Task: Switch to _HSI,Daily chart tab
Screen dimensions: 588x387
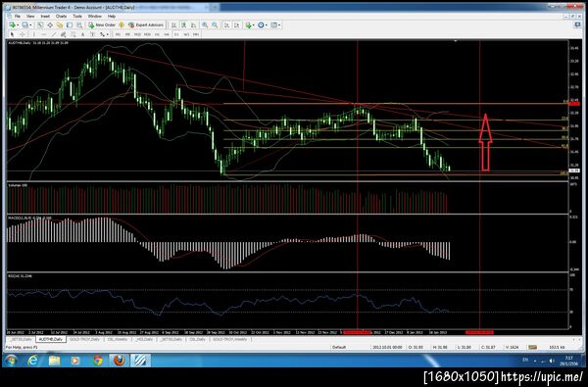Action: tap(144, 339)
